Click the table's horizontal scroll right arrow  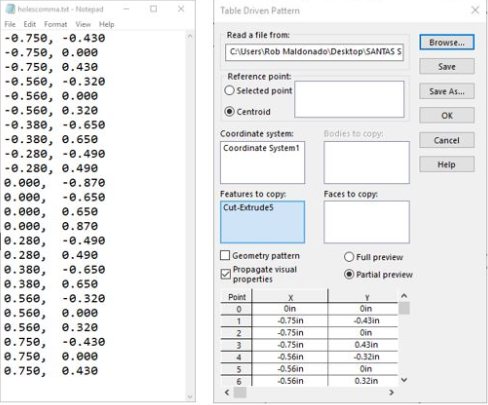click(x=391, y=392)
